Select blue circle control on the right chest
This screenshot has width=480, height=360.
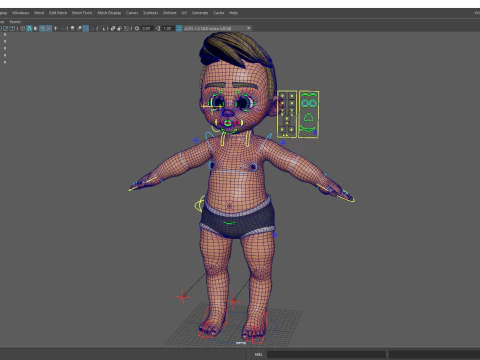click(254, 167)
